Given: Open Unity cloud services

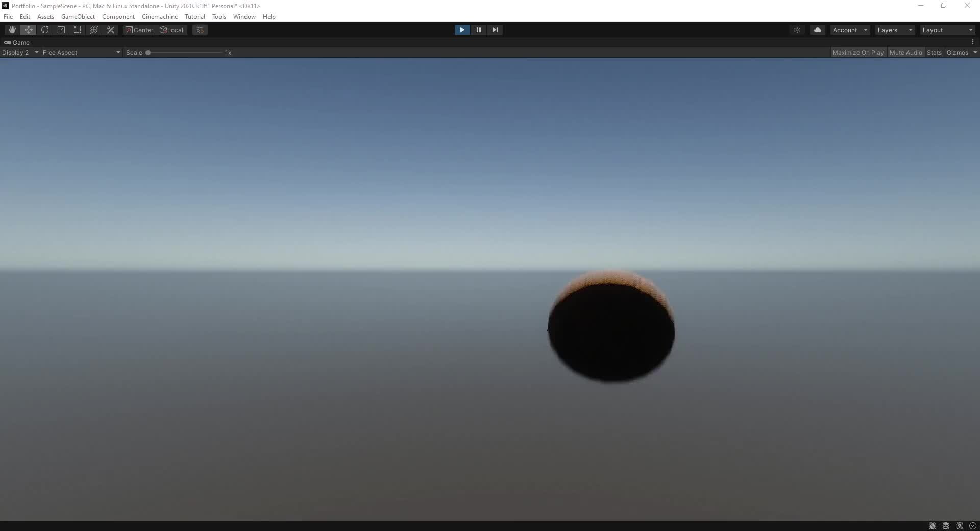Looking at the screenshot, I should tap(817, 30).
